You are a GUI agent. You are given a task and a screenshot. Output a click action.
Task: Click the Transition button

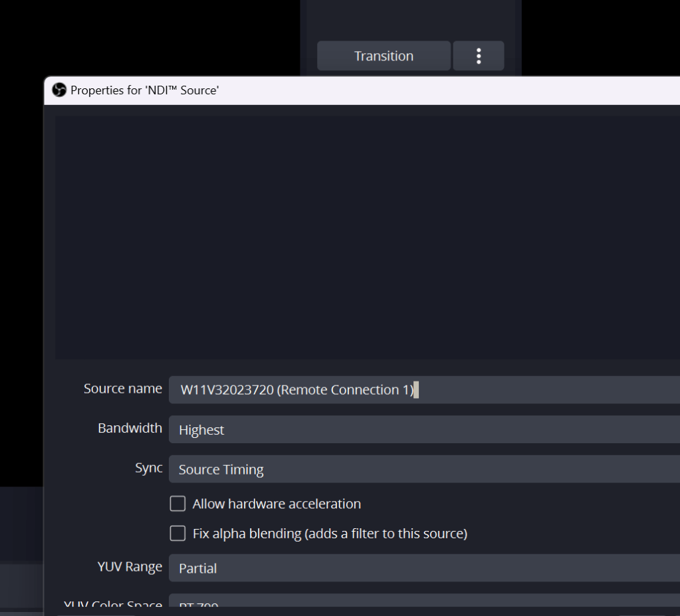pyautogui.click(x=384, y=56)
